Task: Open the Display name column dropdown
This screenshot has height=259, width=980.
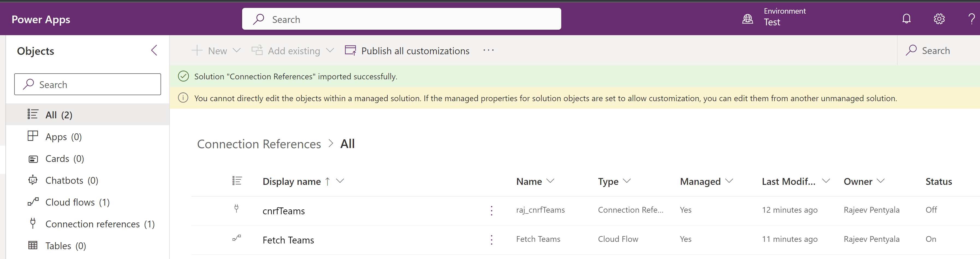Action: click(340, 181)
